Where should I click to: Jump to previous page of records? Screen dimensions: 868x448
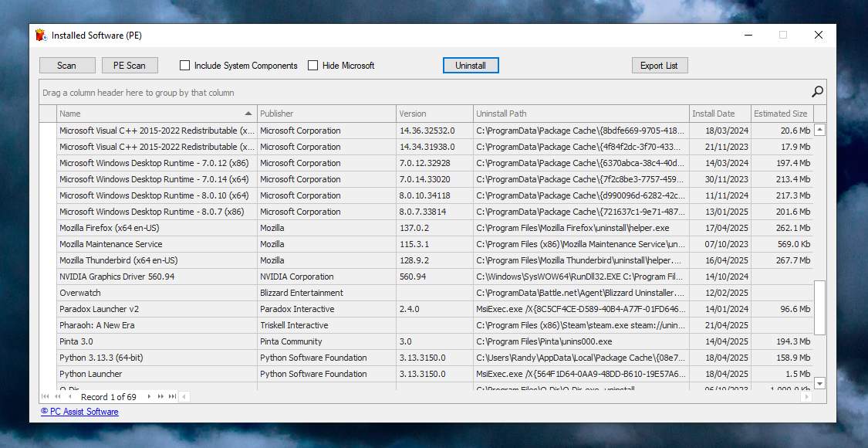pos(58,396)
